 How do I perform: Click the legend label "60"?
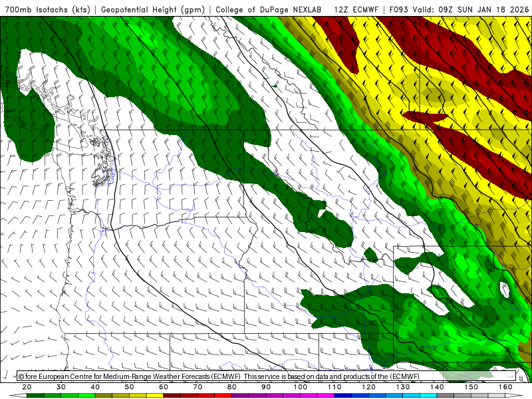pyautogui.click(x=164, y=387)
